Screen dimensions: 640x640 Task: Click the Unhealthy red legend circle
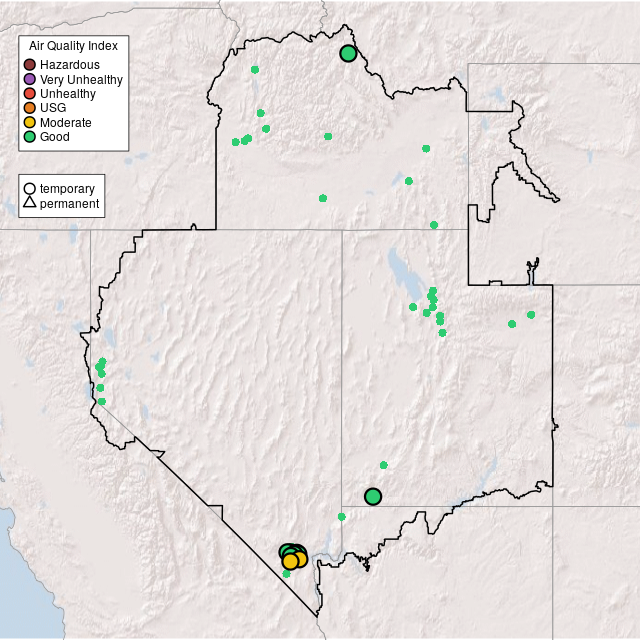tap(30, 94)
